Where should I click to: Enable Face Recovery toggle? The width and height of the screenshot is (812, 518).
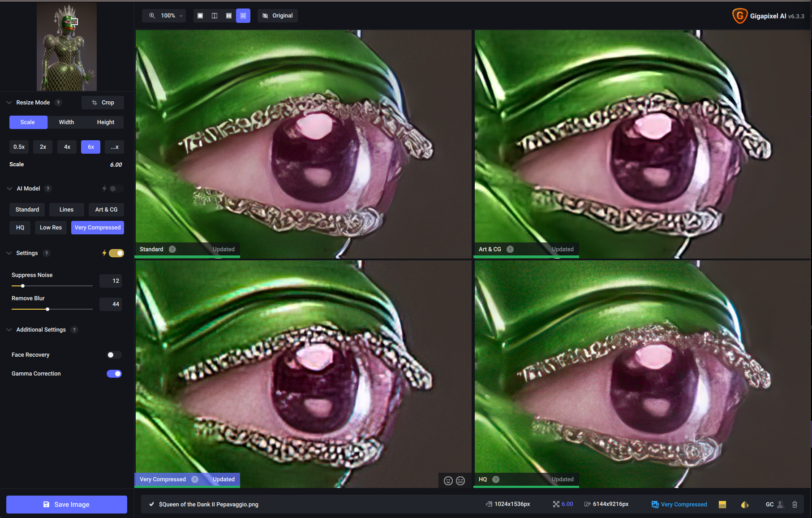114,355
